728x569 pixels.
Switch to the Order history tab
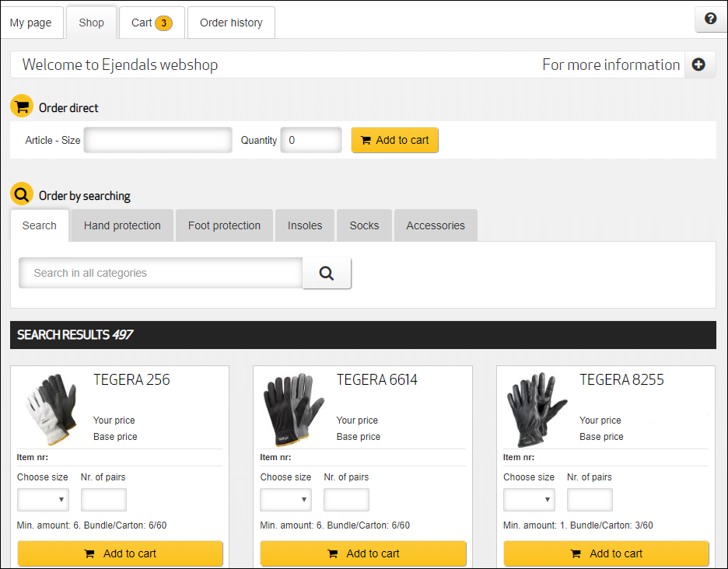[x=231, y=23]
